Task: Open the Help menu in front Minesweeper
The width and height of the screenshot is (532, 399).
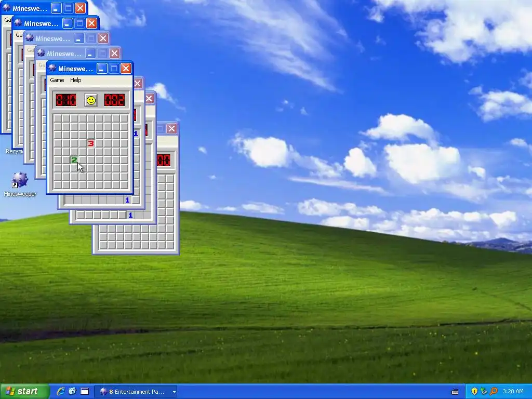Action: (76, 80)
